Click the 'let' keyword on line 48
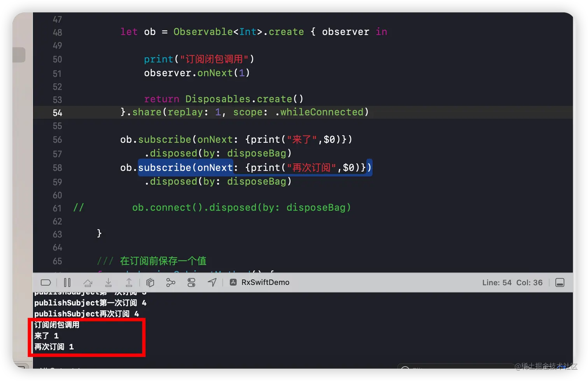This screenshot has height=381, width=588. [x=129, y=32]
